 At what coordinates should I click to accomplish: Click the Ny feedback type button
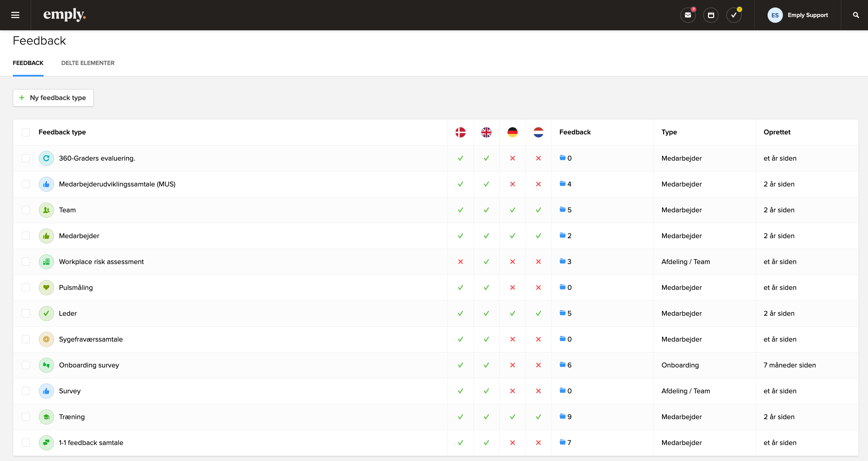click(x=53, y=98)
